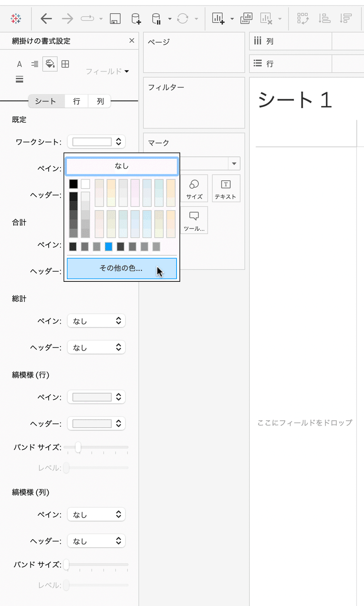This screenshot has width=364, height=606.
Task: Open the Tableau start page logo icon
Action: pyautogui.click(x=15, y=18)
